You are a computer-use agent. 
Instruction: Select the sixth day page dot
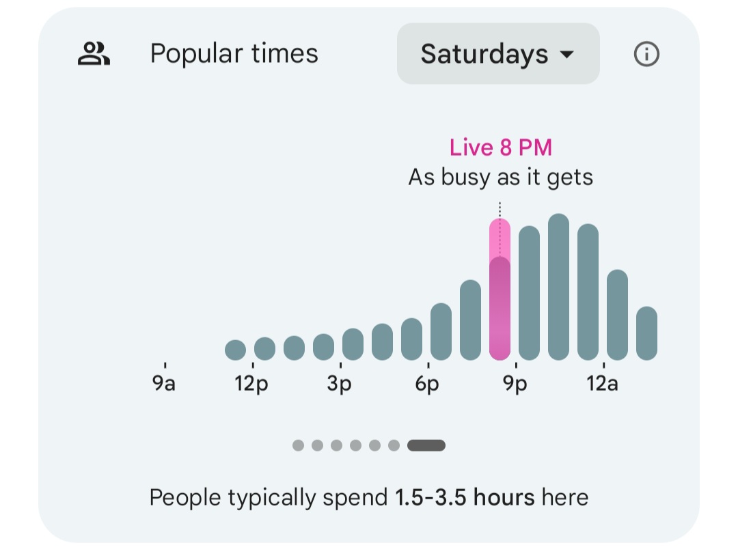(394, 445)
